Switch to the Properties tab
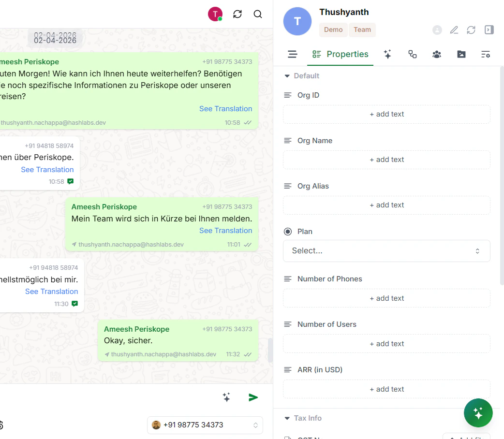Viewport: 504px width, 439px height. [x=341, y=54]
